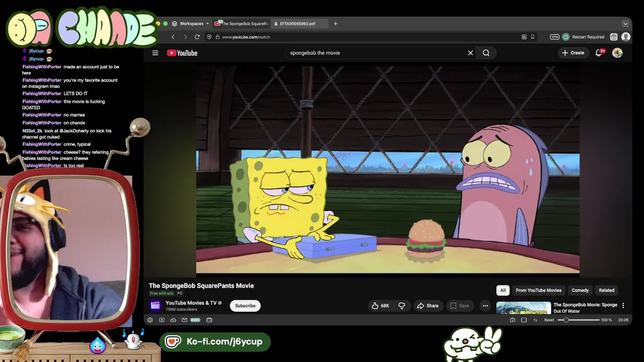Viewport: 644px width, 362px height.
Task: Click the Subscribe button
Action: point(245,306)
